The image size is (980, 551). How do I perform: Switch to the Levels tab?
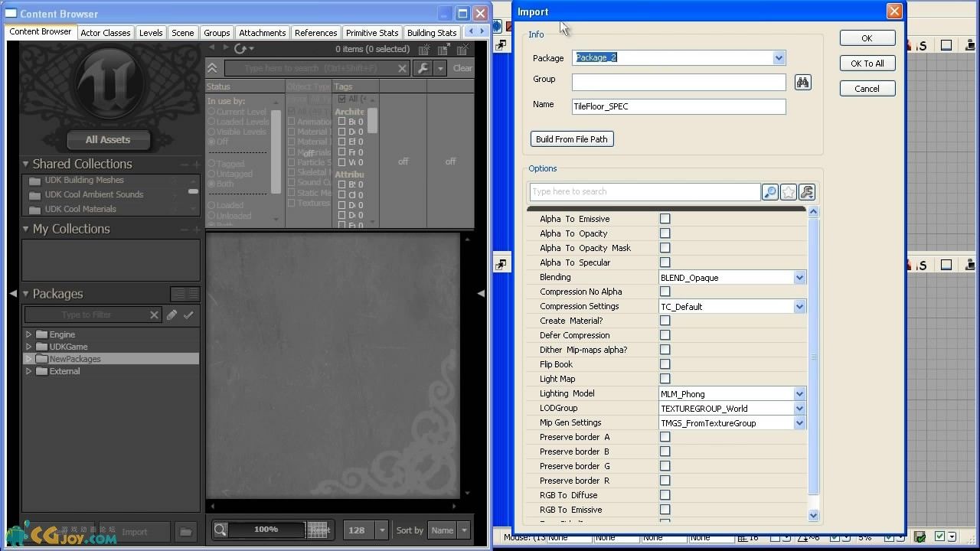(151, 33)
